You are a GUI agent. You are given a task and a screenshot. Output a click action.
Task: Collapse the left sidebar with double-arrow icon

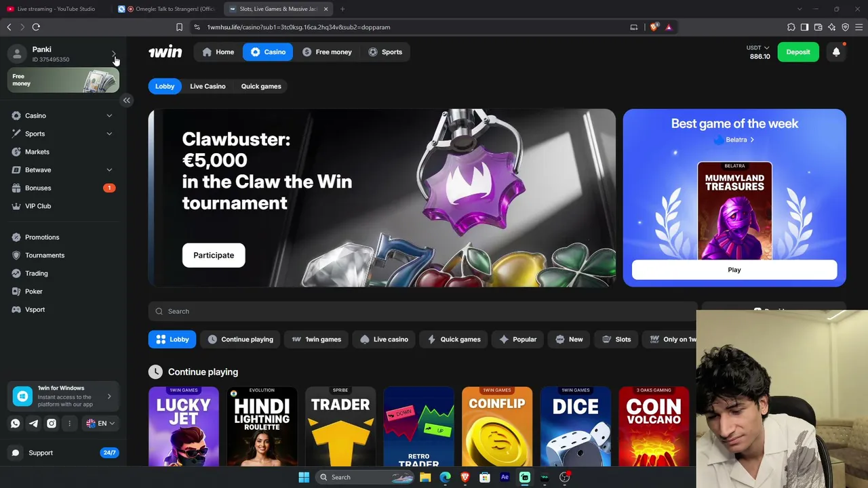[126, 100]
